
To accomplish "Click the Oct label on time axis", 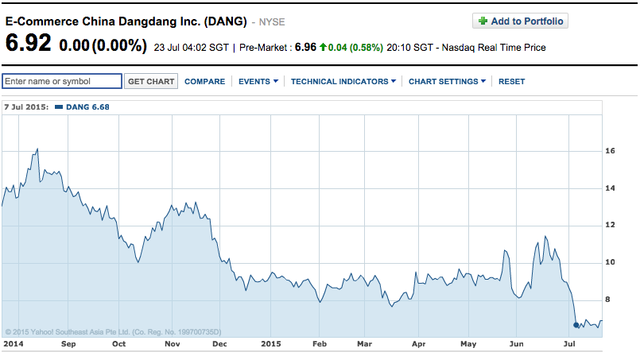I will 118,344.
